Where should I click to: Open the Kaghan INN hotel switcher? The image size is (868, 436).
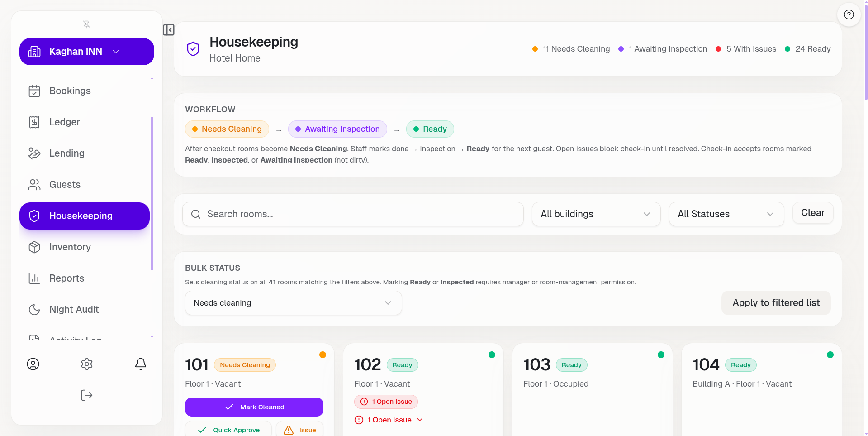coord(87,52)
